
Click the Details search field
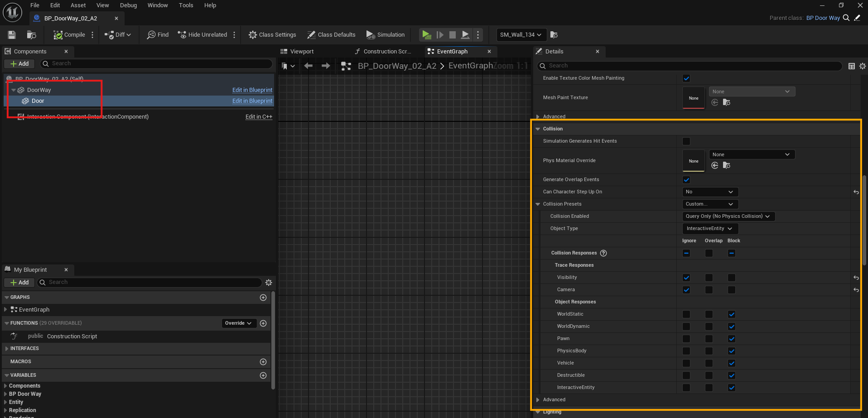click(x=690, y=66)
